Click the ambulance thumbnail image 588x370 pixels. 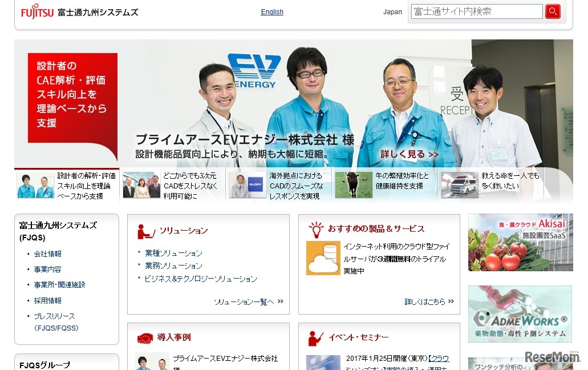(x=460, y=184)
